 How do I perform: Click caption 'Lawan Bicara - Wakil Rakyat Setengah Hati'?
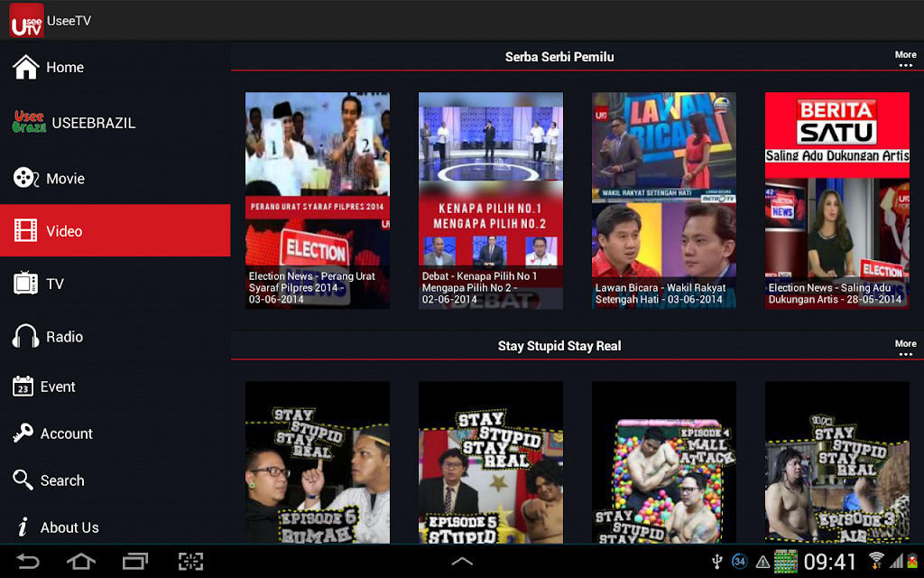pyautogui.click(x=661, y=294)
